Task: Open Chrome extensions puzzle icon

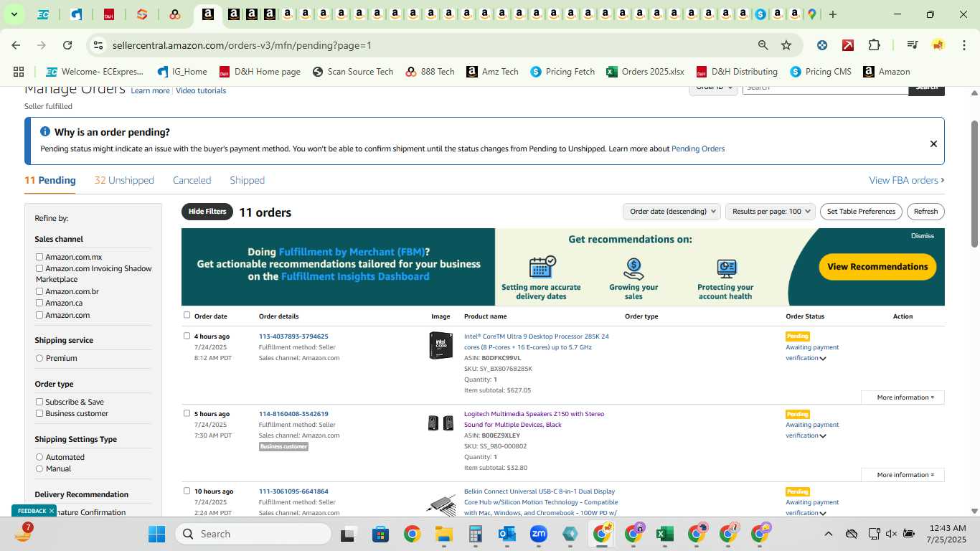Action: pyautogui.click(x=874, y=45)
